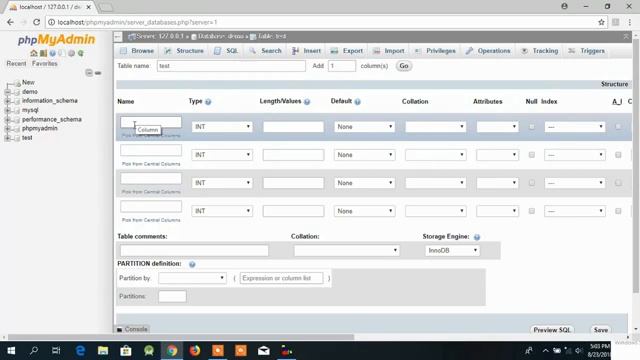Viewport: 640px width, 360px height.
Task: Open Task View on the taskbar
Action: point(56,351)
